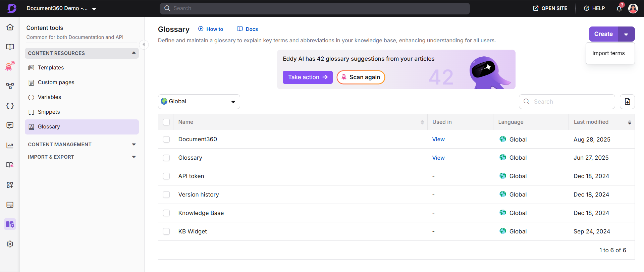The height and width of the screenshot is (272, 644).
Task: Expand the IMPORT & EXPORT section
Action: click(82, 157)
